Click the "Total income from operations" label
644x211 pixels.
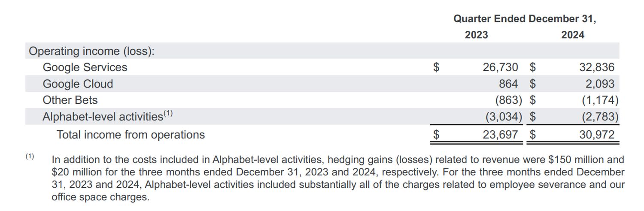click(131, 135)
